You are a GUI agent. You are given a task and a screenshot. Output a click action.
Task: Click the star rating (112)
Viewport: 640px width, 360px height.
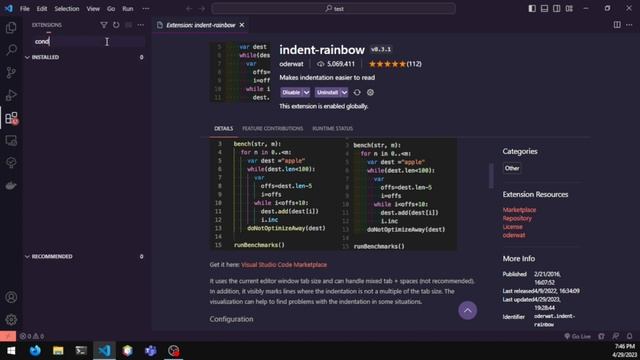[395, 64]
